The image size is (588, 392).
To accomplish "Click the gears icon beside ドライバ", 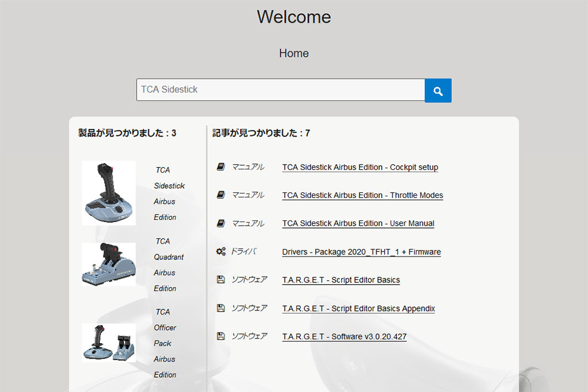I will click(x=221, y=251).
